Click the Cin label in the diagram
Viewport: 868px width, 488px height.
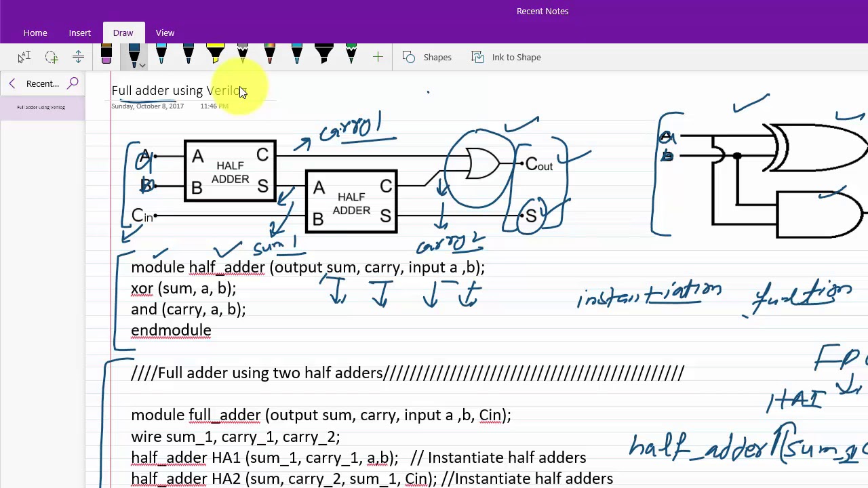click(x=142, y=216)
